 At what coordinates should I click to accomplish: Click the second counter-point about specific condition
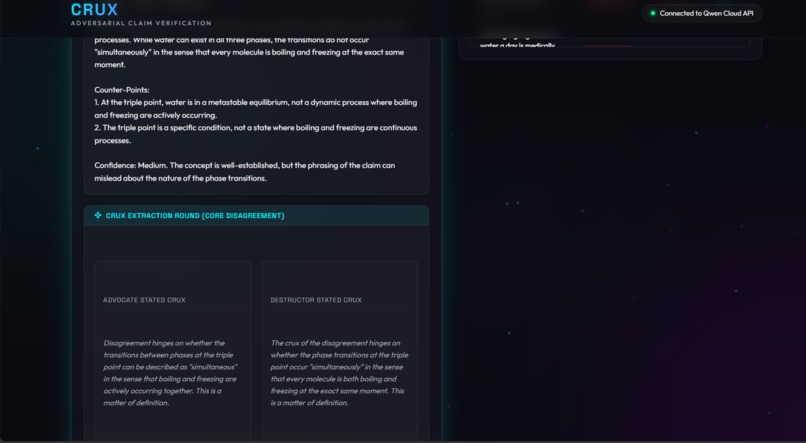click(255, 134)
